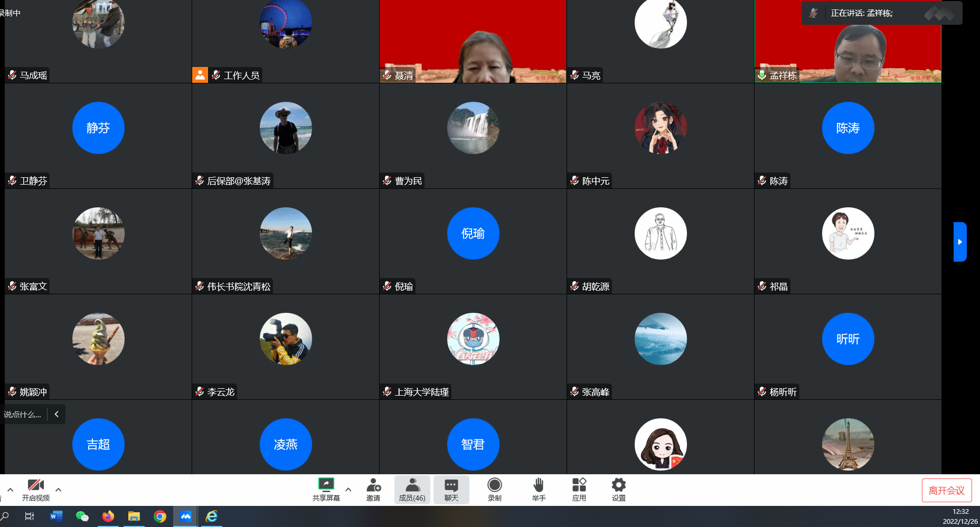Screen dimensions: 980x527
Task: Go to next page of participants
Action: (x=959, y=242)
